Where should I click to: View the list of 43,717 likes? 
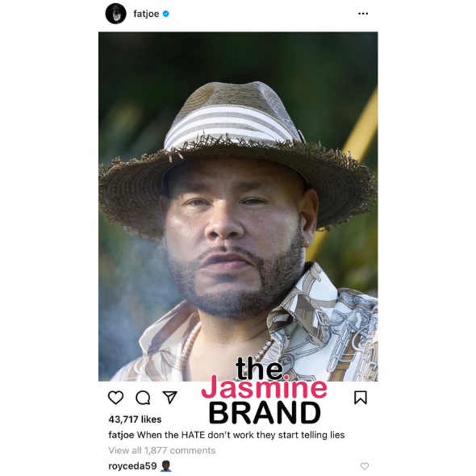point(135,420)
